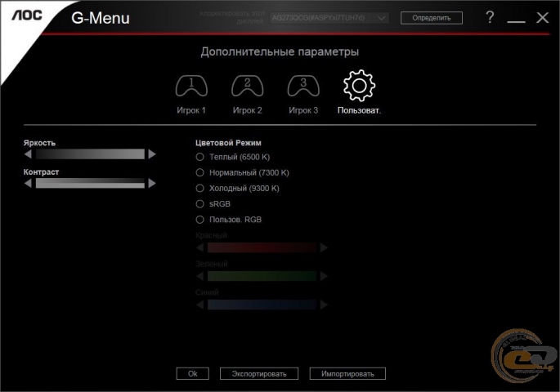560x392 pixels.
Task: Decrease Синий with the left arrow
Action: tap(200, 305)
